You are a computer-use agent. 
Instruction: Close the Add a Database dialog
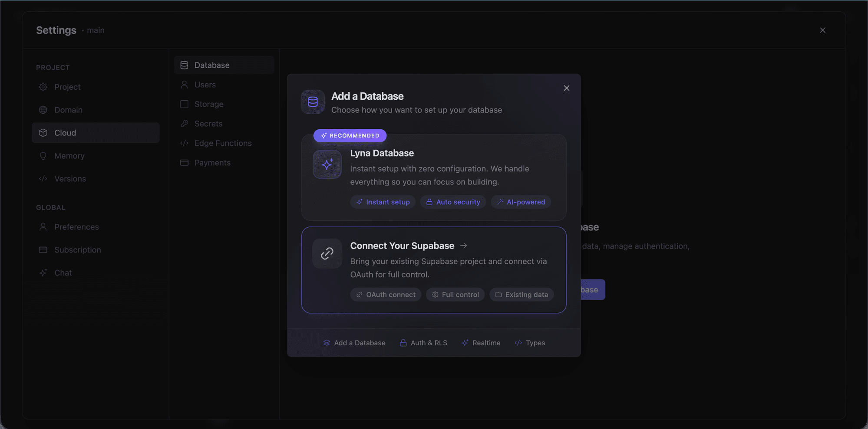(566, 88)
